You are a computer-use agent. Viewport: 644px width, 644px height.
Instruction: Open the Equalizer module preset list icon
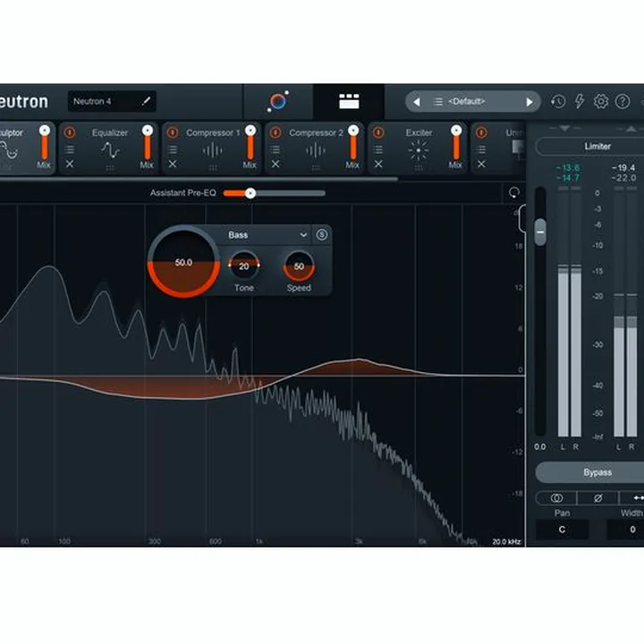(x=70, y=149)
